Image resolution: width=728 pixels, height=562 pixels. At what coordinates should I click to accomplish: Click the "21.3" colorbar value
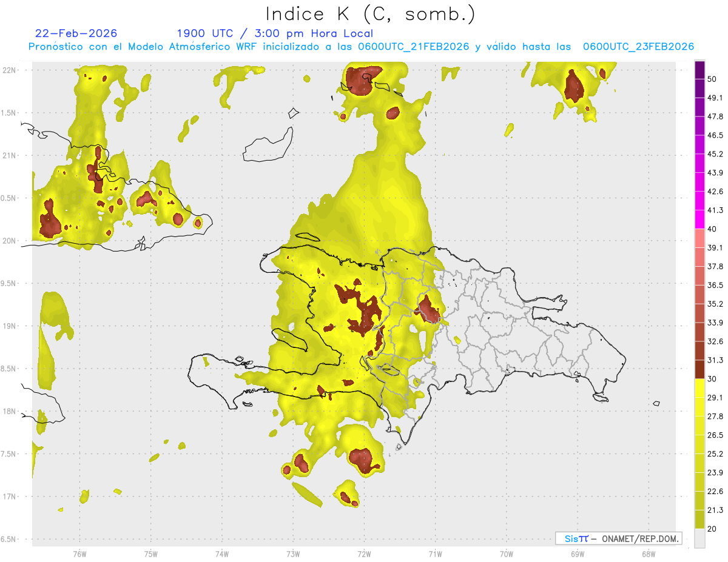716,510
